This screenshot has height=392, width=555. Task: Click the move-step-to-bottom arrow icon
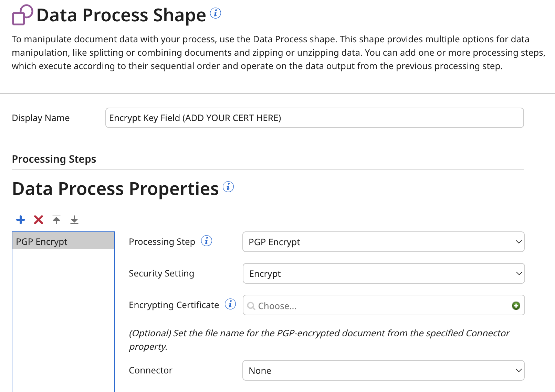point(74,220)
